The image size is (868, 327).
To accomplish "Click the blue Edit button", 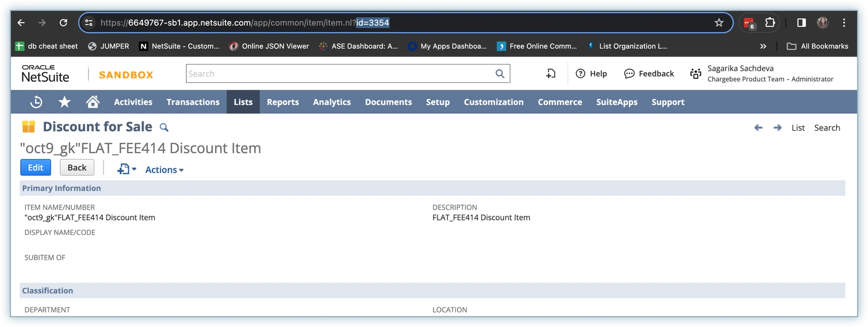I will point(36,168).
